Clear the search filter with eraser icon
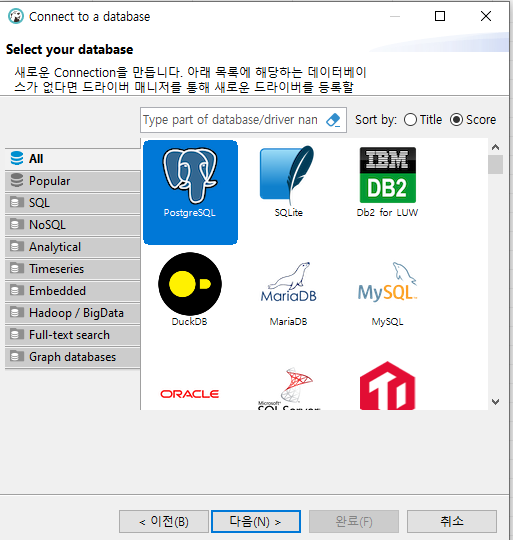 pyautogui.click(x=333, y=120)
